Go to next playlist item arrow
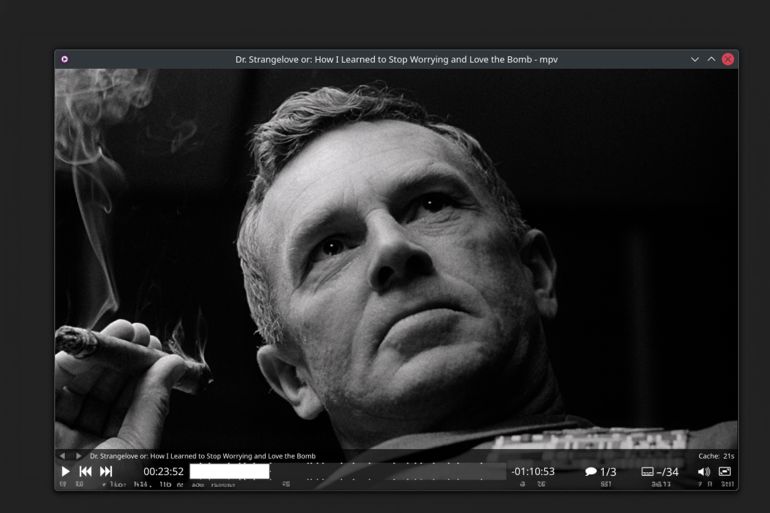This screenshot has height=513, width=770. click(x=79, y=456)
